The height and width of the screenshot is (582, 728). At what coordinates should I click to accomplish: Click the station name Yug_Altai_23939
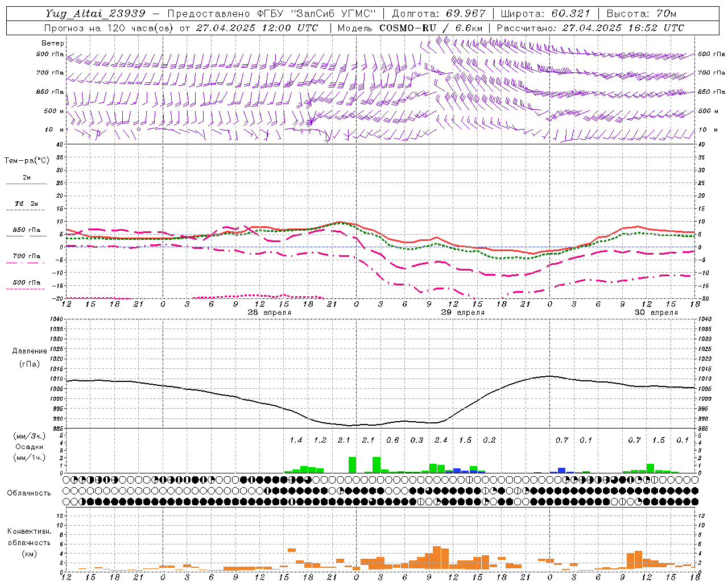[x=96, y=14]
